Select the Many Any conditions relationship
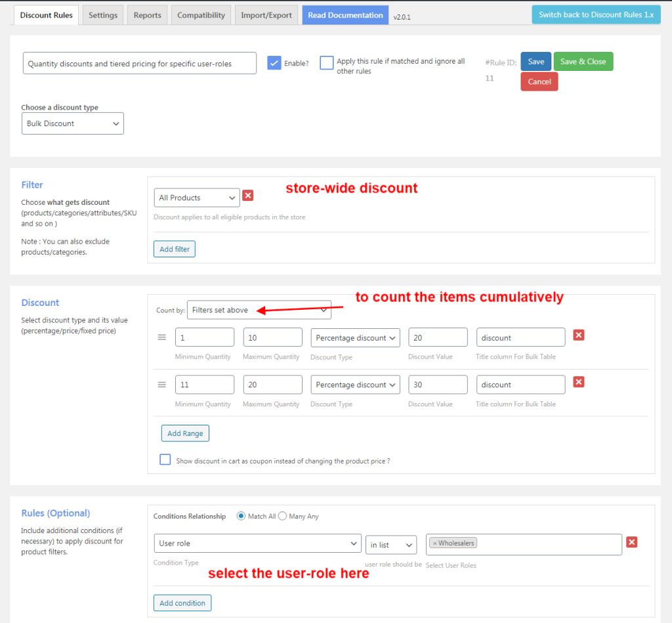Viewport: 672px width, 623px height. (x=282, y=516)
